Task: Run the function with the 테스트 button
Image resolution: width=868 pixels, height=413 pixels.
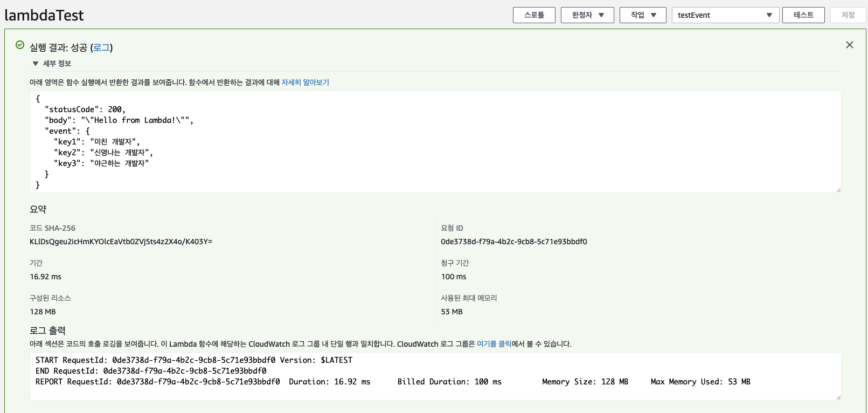Action: 803,15
